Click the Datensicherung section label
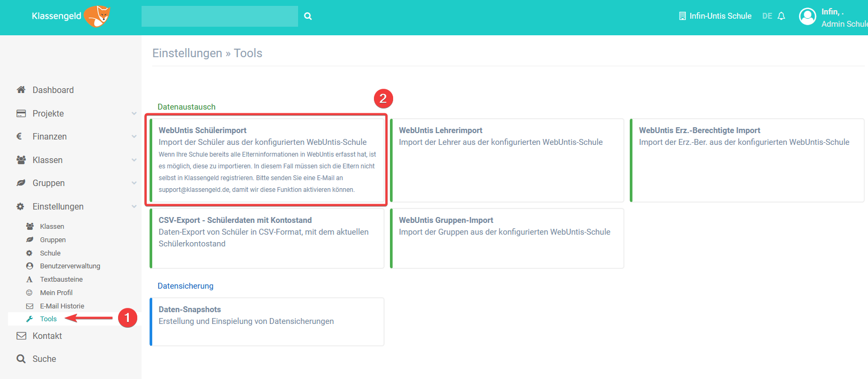The image size is (868, 379). coord(185,286)
